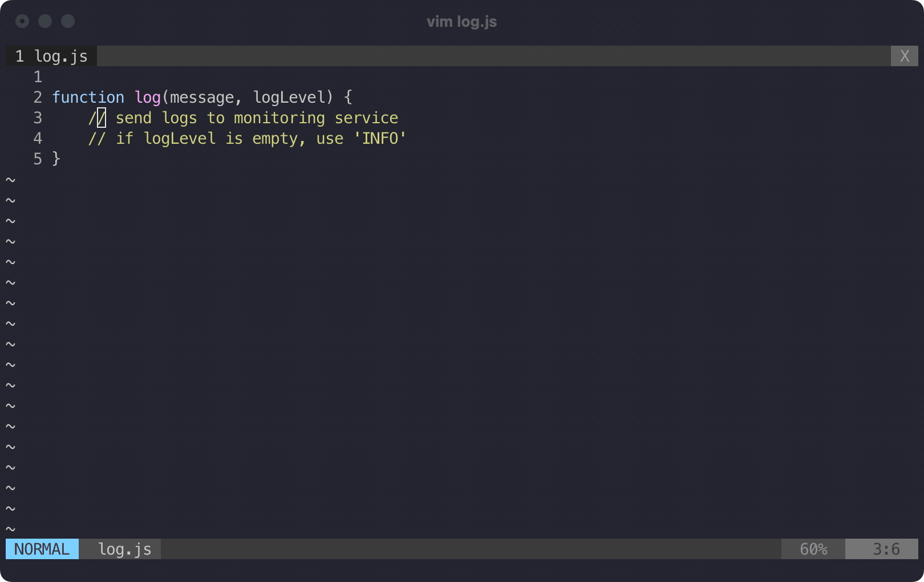Click the 'message' parameter

click(202, 98)
